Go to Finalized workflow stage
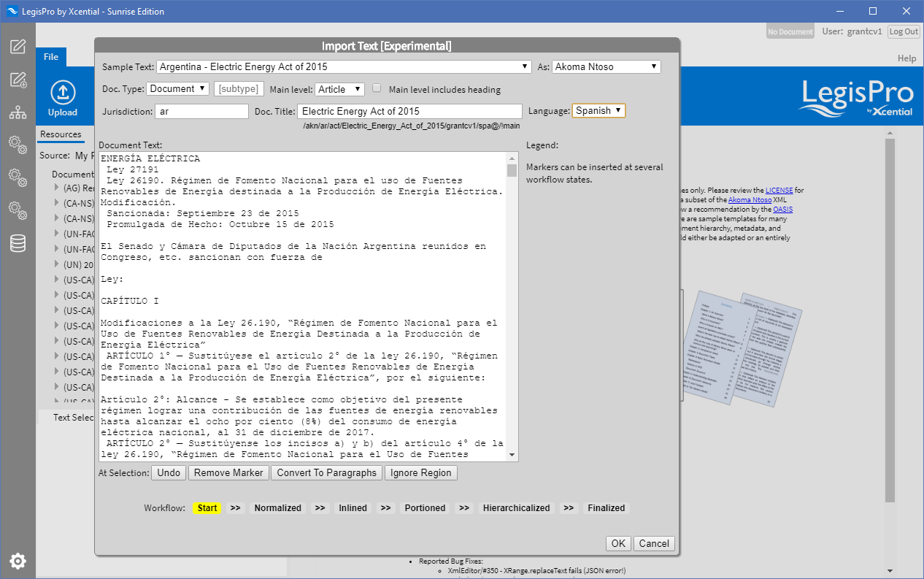924x579 pixels. click(x=606, y=508)
